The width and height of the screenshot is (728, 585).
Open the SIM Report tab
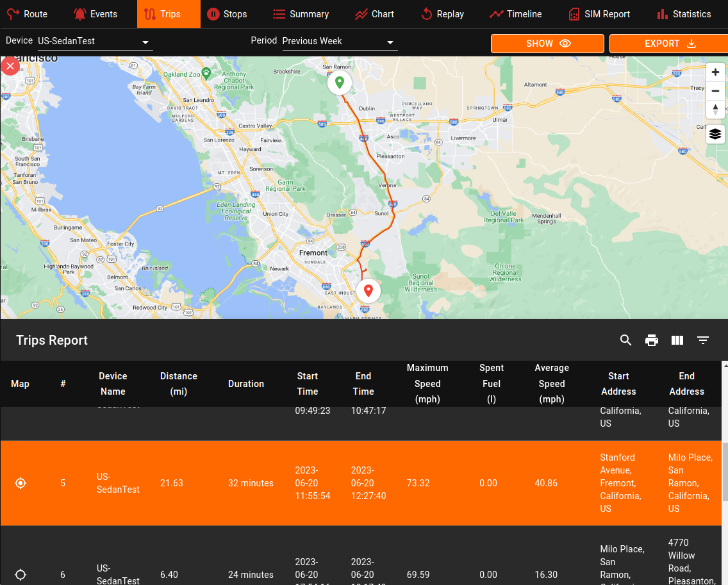point(599,14)
